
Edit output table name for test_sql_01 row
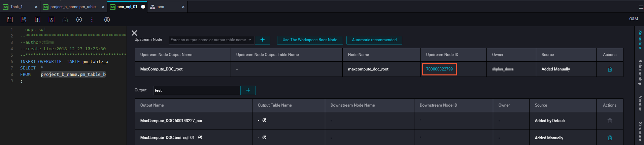pos(265,137)
